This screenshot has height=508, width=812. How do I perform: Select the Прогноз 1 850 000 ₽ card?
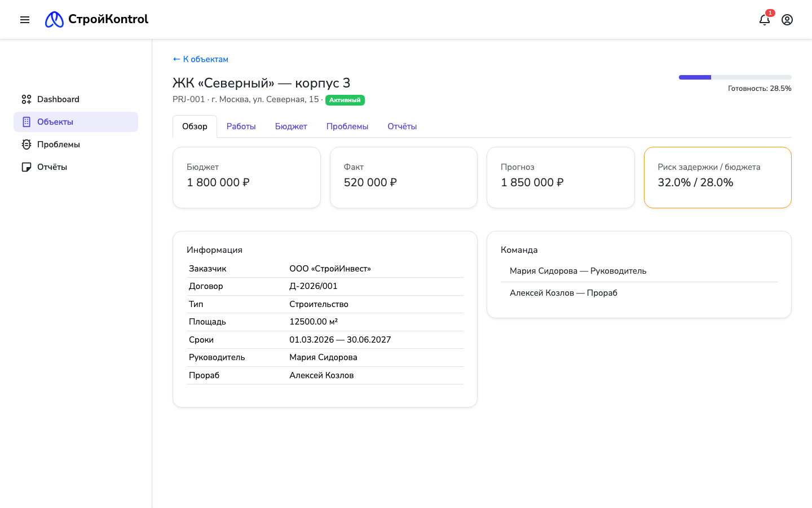[561, 177]
